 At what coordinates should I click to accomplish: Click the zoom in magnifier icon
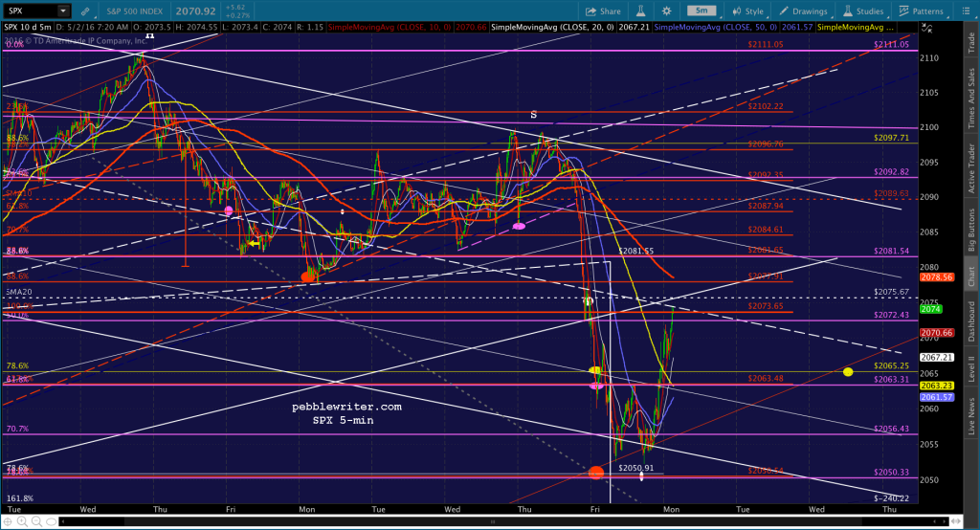coord(22,521)
